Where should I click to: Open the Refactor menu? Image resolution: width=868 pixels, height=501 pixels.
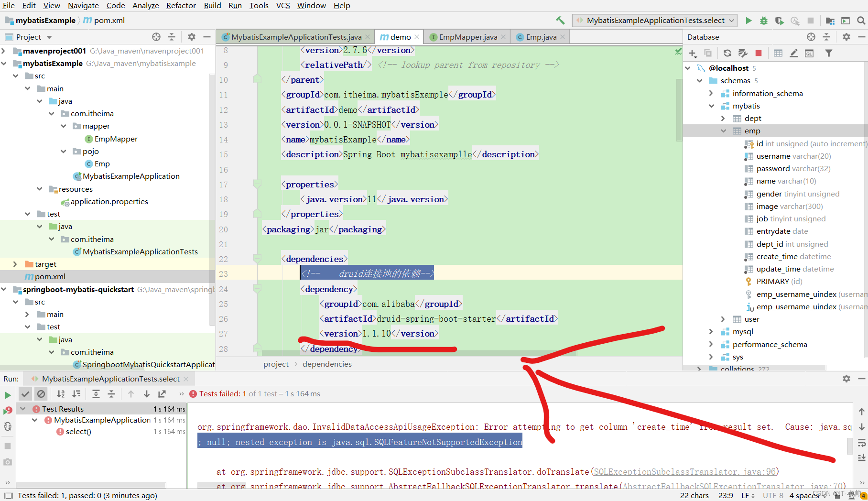[x=181, y=6]
